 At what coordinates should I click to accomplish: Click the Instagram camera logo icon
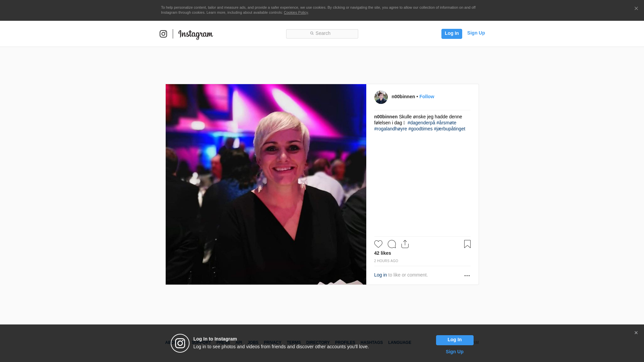point(163,34)
